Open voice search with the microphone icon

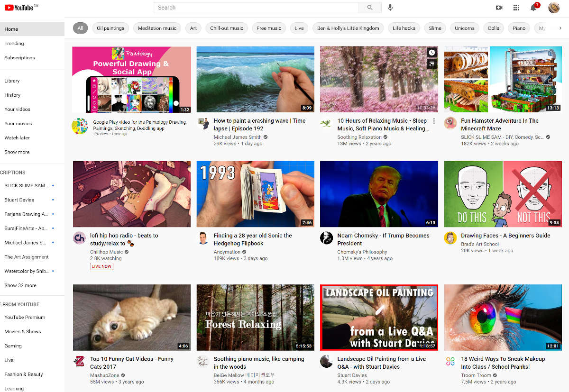[x=390, y=8]
